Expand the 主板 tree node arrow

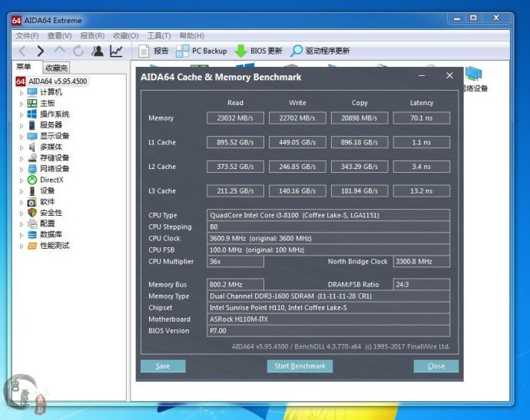pyautogui.click(x=22, y=104)
